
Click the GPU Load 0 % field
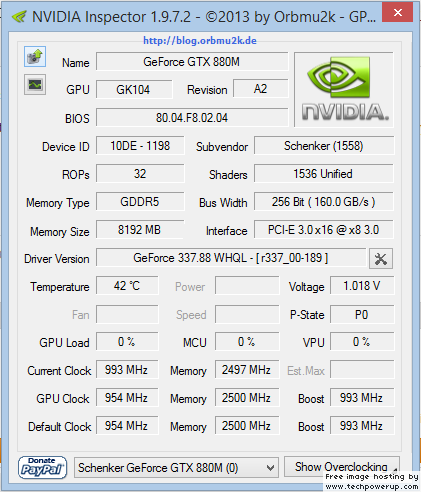coord(127,342)
